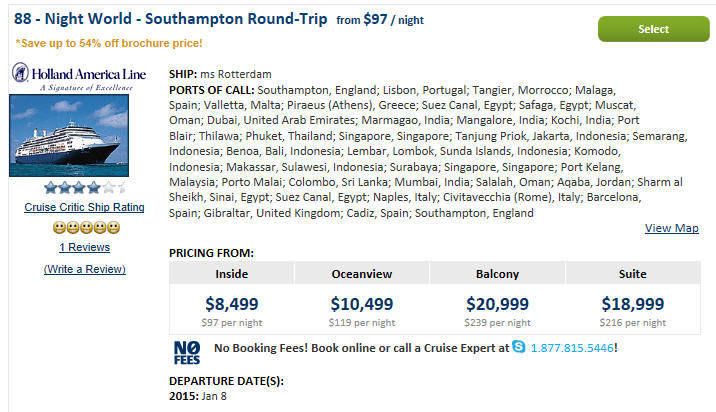Click the Holland America Line logo
716x412 pixels.
(x=79, y=77)
